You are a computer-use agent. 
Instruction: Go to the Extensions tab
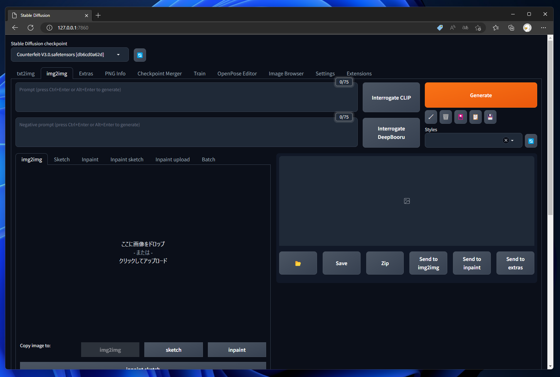click(x=359, y=74)
